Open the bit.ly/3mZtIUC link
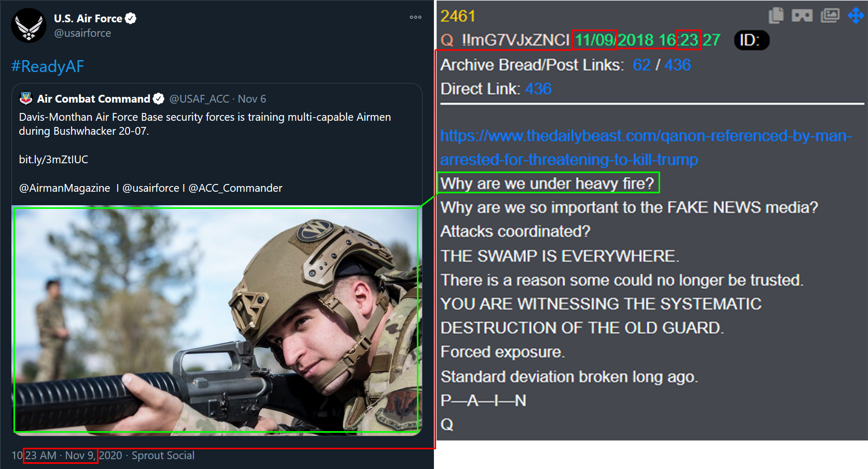Viewport: 868px width, 469px height. tap(53, 160)
